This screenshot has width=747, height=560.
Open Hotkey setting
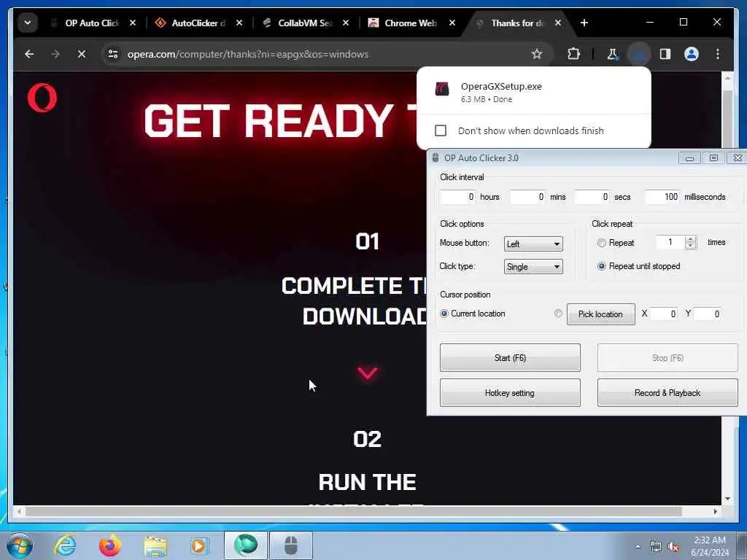click(x=510, y=393)
